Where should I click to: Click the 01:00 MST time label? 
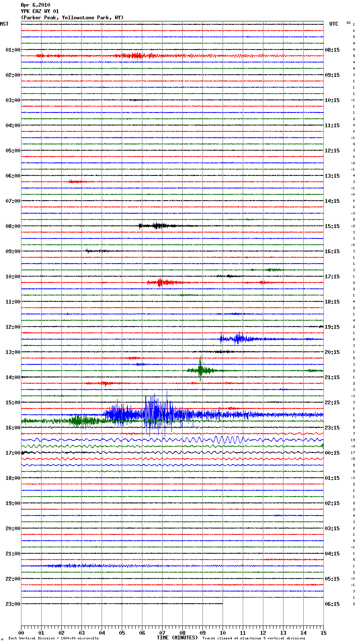pyautogui.click(x=13, y=50)
